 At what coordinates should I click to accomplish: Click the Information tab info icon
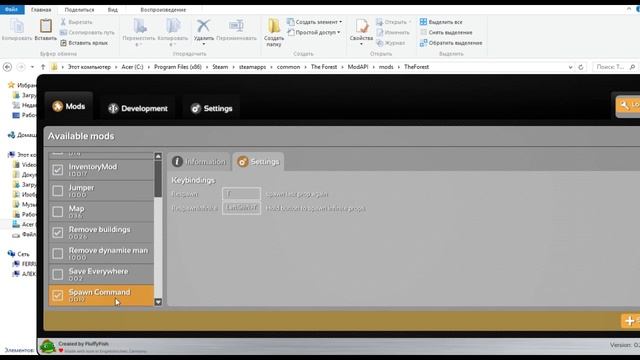point(177,162)
